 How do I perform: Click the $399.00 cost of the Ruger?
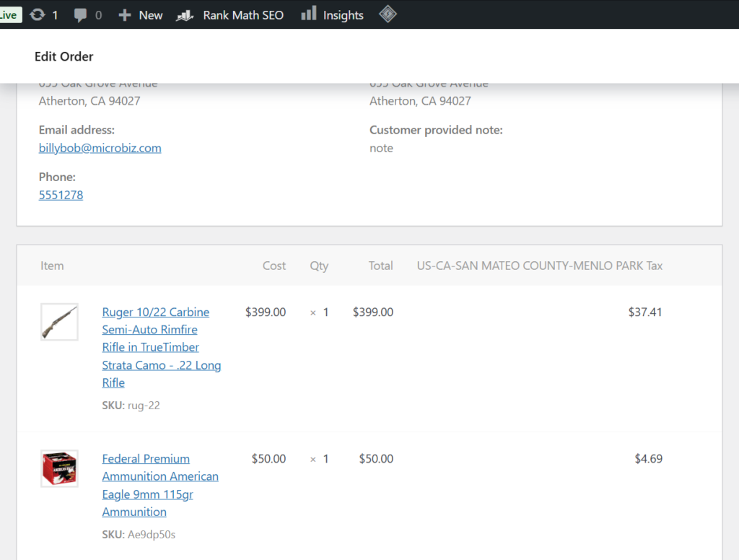pos(266,312)
